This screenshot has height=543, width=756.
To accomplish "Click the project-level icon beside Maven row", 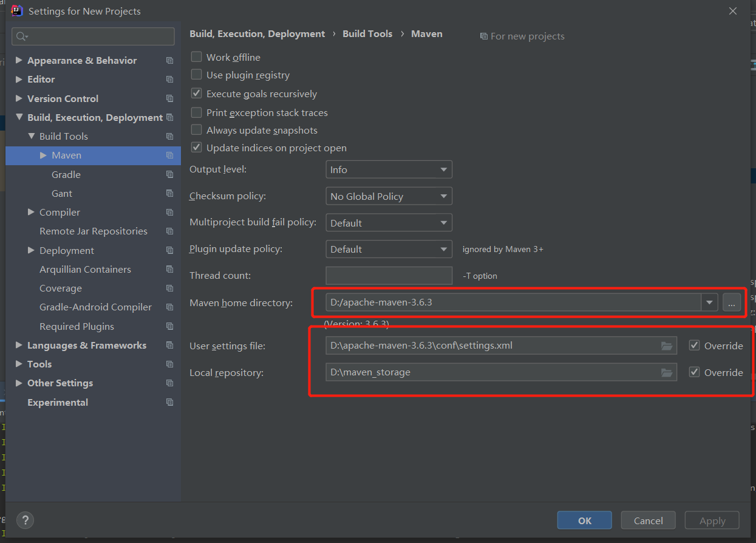I will 169,155.
